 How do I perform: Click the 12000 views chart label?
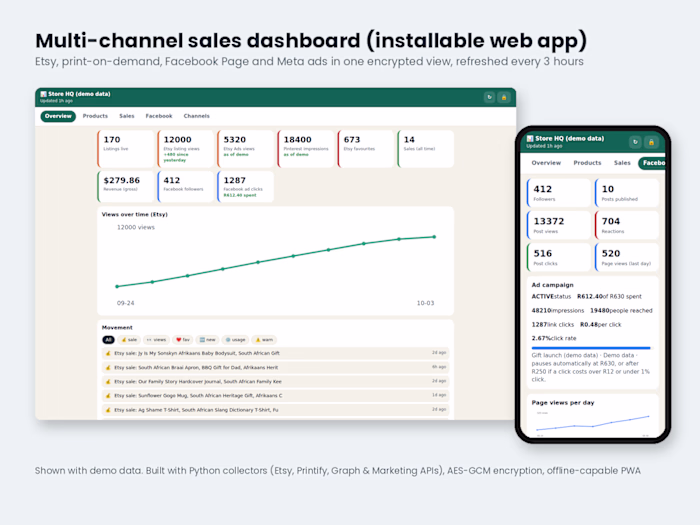(x=136, y=227)
